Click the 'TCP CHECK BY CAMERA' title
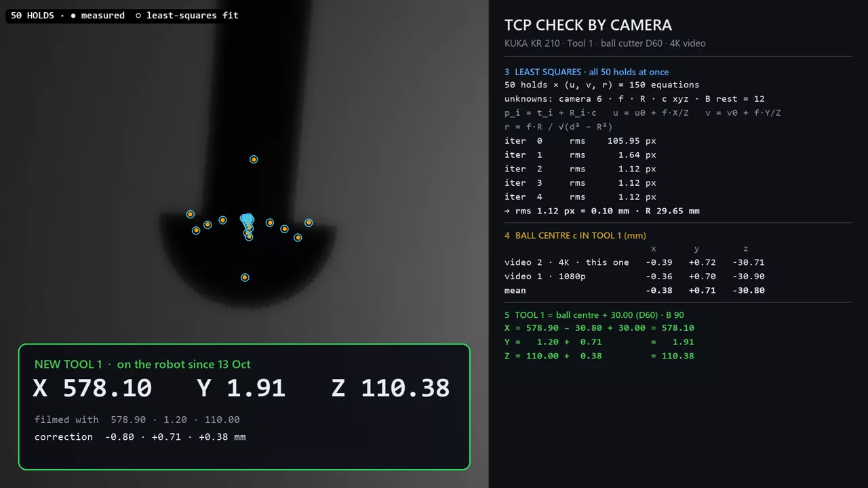This screenshot has height=488, width=868. pyautogui.click(x=588, y=25)
